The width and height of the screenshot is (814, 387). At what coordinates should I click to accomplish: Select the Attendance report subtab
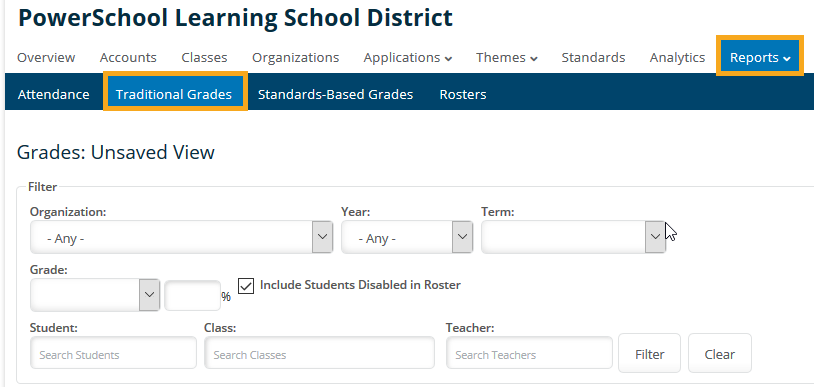pos(53,95)
